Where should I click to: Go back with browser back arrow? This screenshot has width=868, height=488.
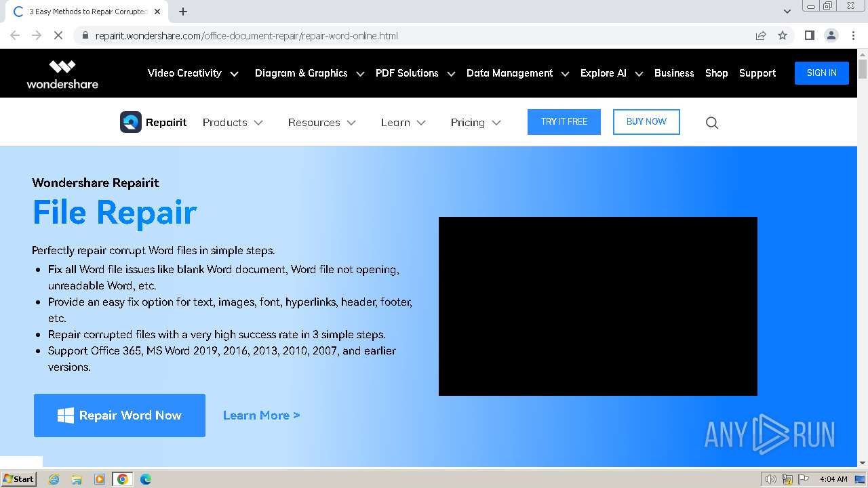click(x=15, y=35)
